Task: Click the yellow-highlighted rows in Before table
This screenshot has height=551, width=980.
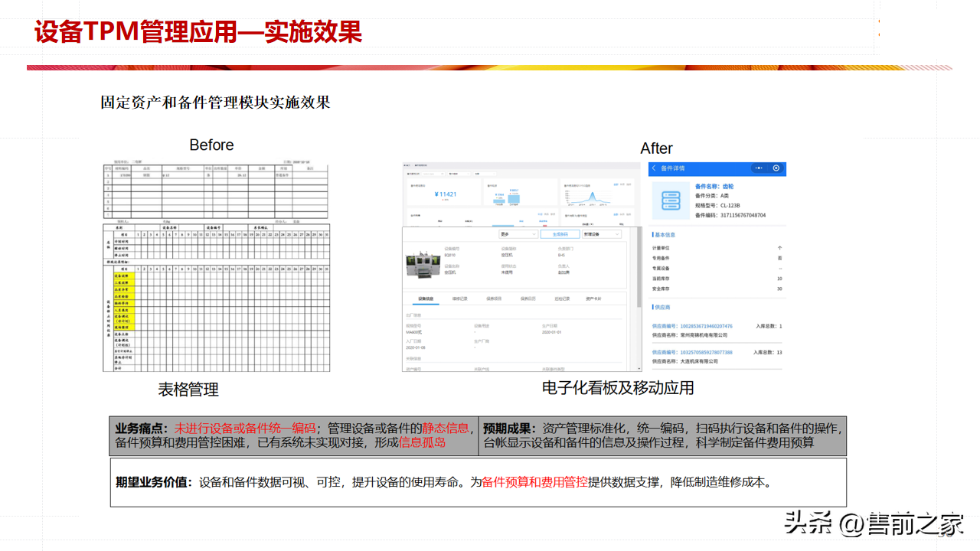Action: [x=124, y=301]
